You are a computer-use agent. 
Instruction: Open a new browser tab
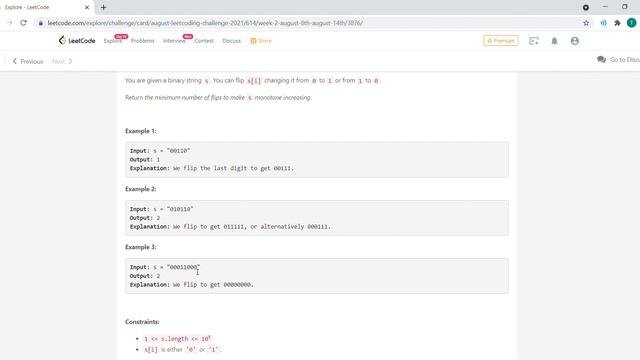click(103, 7)
